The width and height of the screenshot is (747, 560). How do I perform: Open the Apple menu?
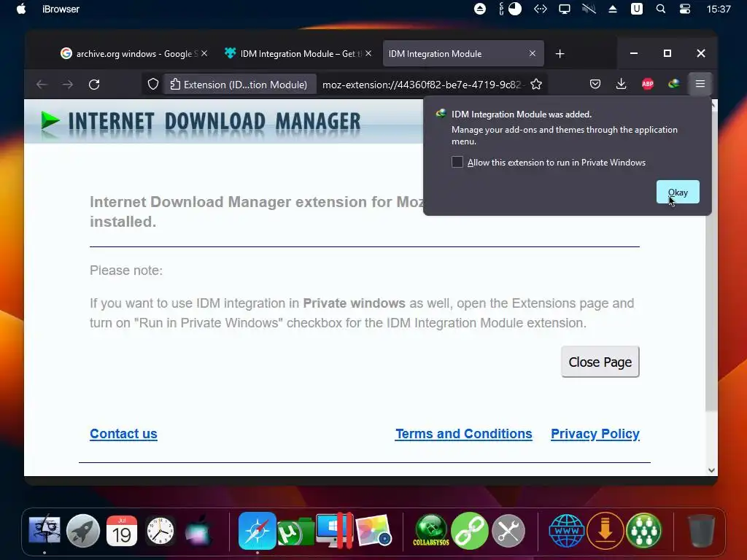[x=21, y=9]
